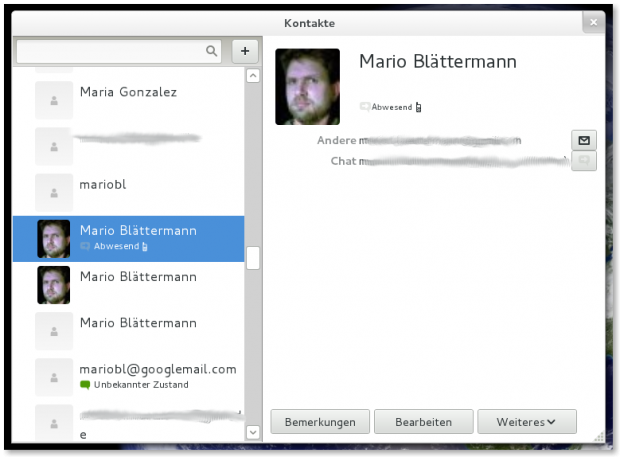Click the Mario Blättermann placeholder avatar above mariobl@googlemail.com
The width and height of the screenshot is (620, 457).
point(54,331)
